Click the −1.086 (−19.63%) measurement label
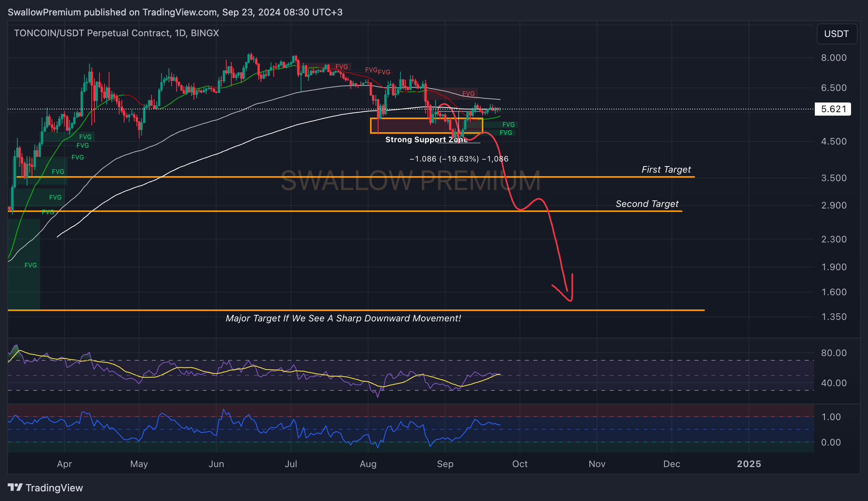 [x=459, y=159]
